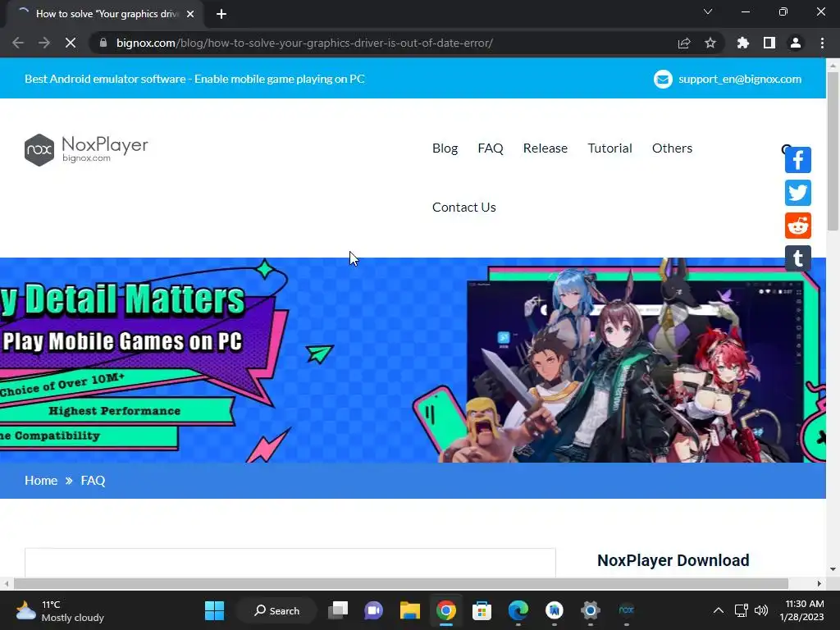Open Chrome tab search chevron

pyautogui.click(x=708, y=11)
